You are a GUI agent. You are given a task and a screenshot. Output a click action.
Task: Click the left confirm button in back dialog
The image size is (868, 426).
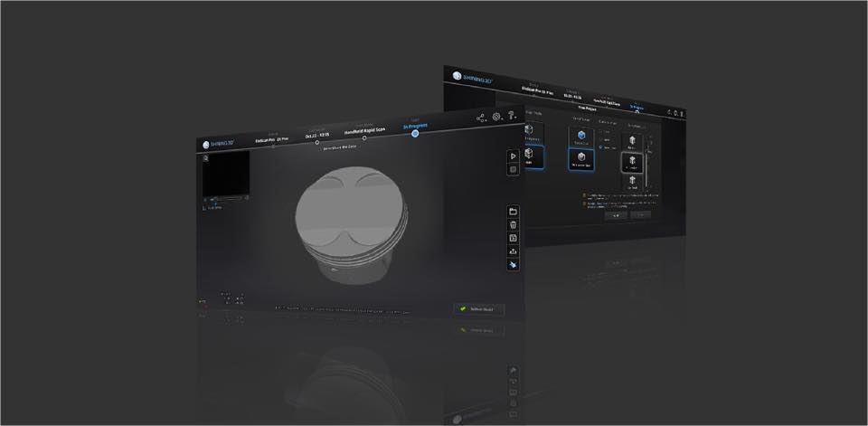pyautogui.click(x=616, y=215)
